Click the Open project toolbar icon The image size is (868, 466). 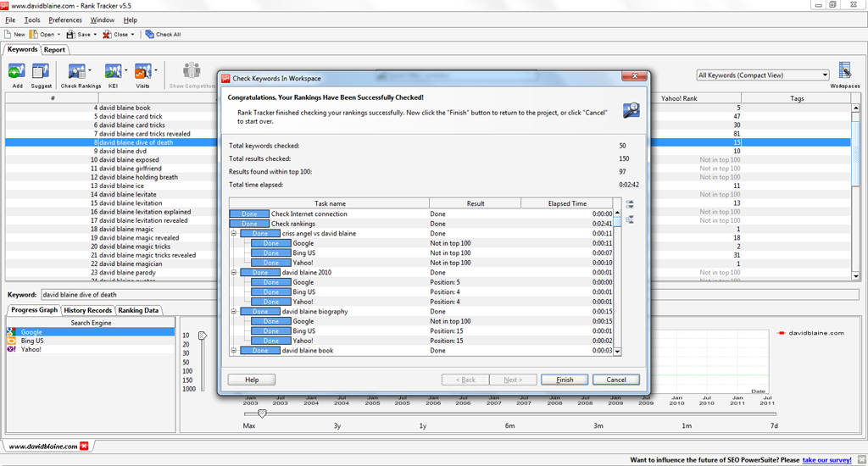[34, 34]
